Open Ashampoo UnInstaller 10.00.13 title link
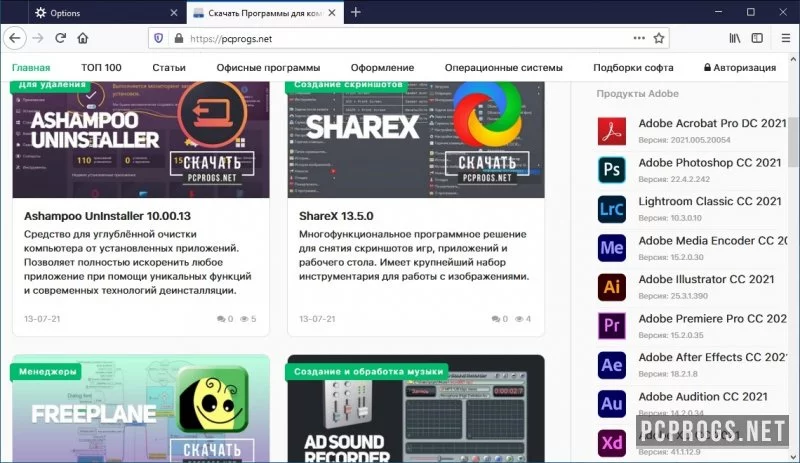The width and height of the screenshot is (800, 463). point(107,216)
